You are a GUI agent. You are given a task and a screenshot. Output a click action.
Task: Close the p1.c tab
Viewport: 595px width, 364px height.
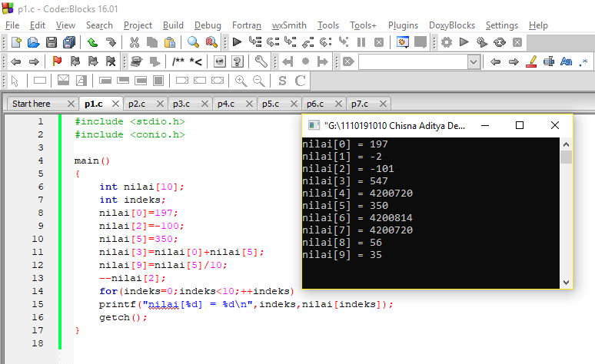(x=115, y=104)
